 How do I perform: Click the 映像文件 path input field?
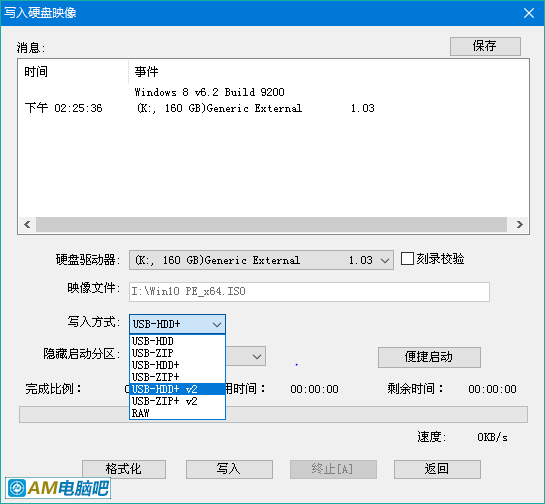coord(309,292)
